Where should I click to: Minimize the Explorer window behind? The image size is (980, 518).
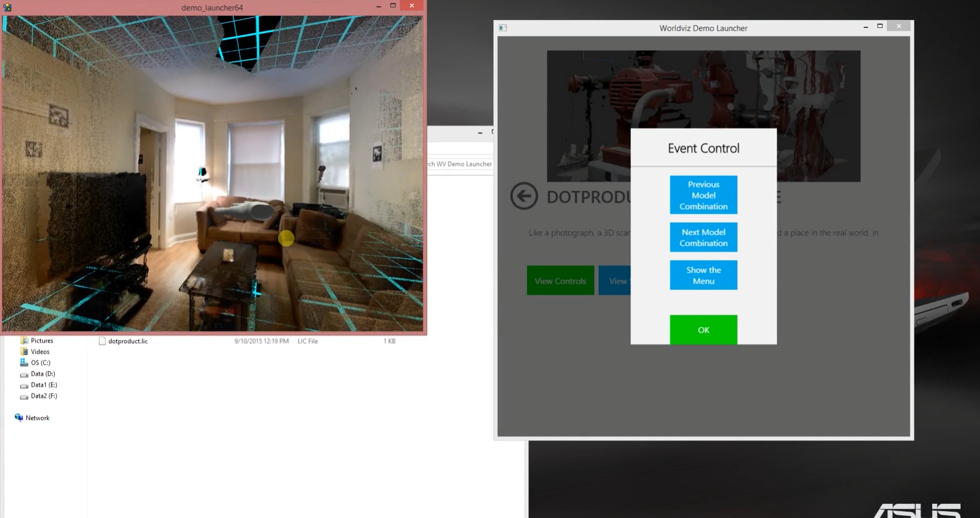[x=480, y=132]
